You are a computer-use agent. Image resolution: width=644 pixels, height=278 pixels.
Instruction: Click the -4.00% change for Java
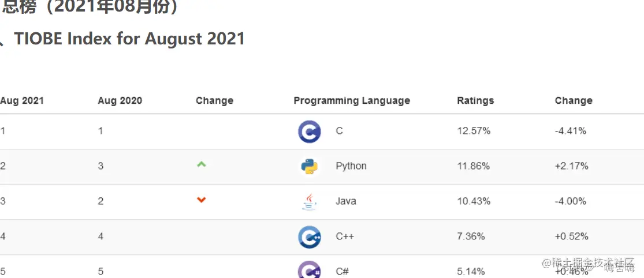click(x=570, y=201)
